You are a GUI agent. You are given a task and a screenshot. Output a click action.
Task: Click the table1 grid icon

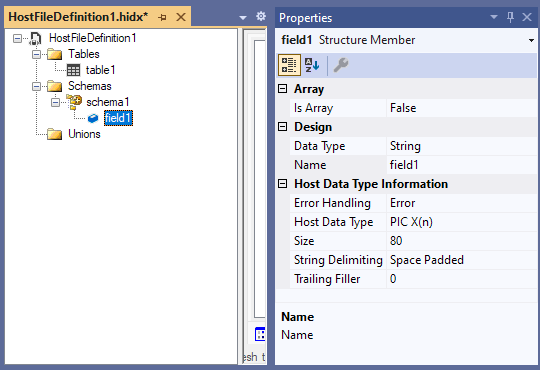click(73, 70)
